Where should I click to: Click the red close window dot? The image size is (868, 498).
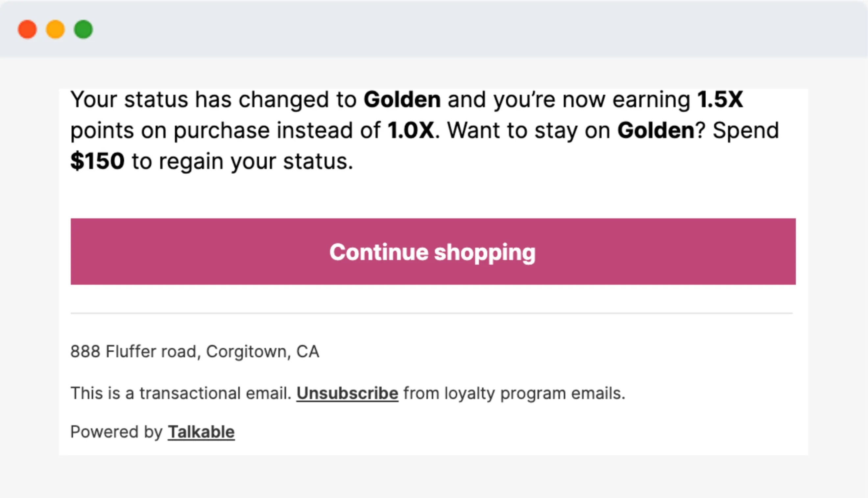click(x=27, y=29)
